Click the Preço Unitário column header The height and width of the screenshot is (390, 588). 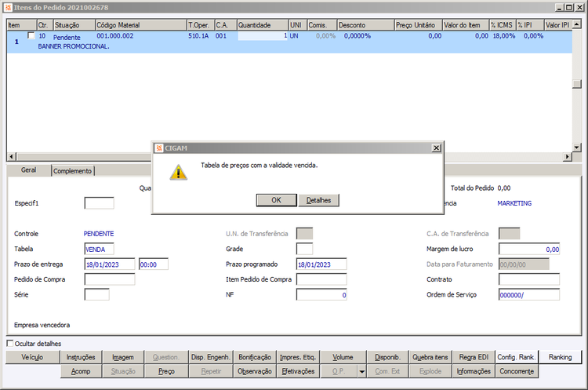(x=419, y=25)
